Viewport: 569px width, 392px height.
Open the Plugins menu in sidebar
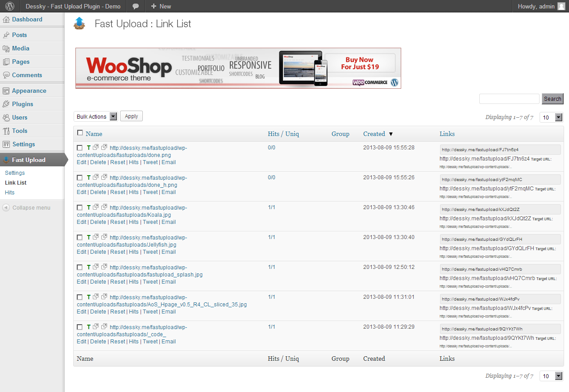23,104
